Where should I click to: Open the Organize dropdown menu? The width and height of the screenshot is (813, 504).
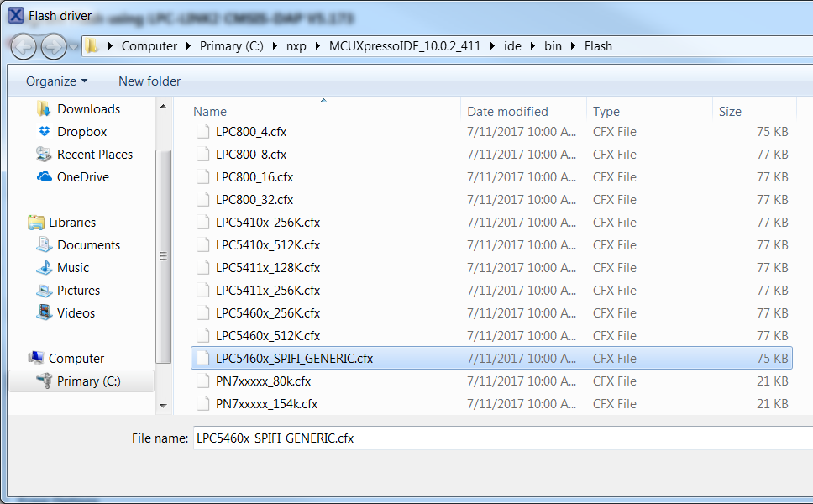(56, 81)
